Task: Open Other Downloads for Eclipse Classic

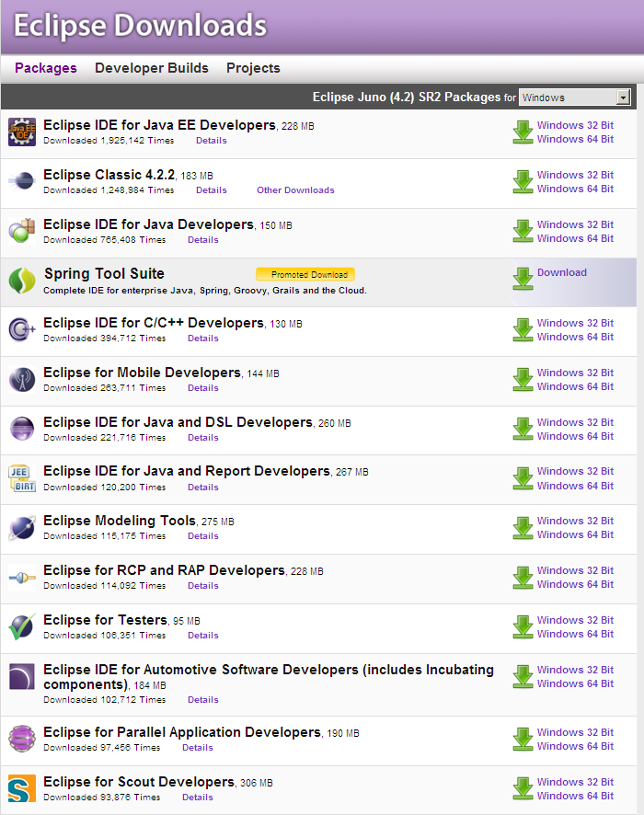Action: point(295,190)
